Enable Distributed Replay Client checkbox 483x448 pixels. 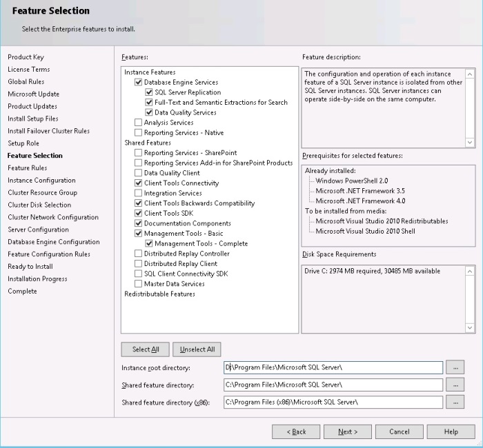[x=138, y=264]
